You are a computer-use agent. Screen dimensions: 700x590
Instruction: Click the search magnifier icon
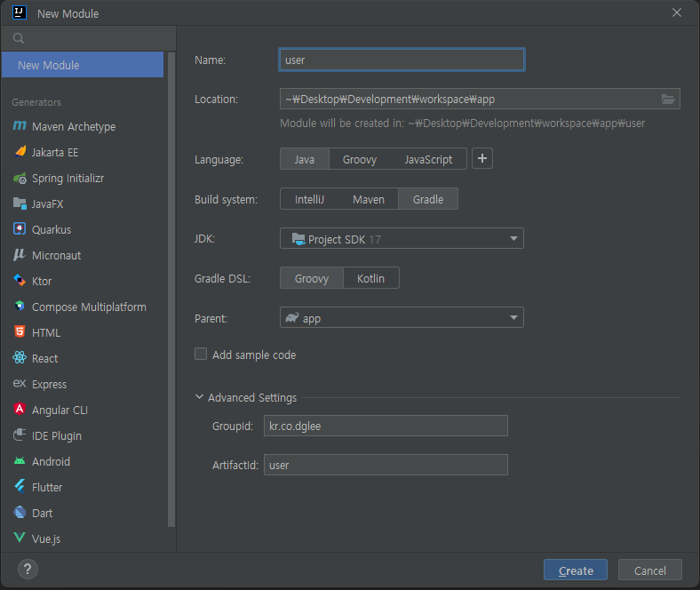[19, 38]
